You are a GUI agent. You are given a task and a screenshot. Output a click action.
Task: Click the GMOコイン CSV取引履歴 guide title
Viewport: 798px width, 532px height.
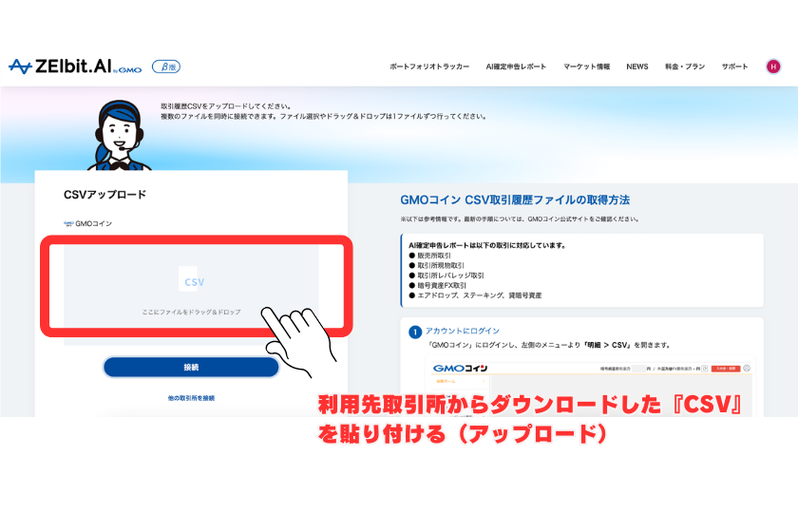[515, 199]
